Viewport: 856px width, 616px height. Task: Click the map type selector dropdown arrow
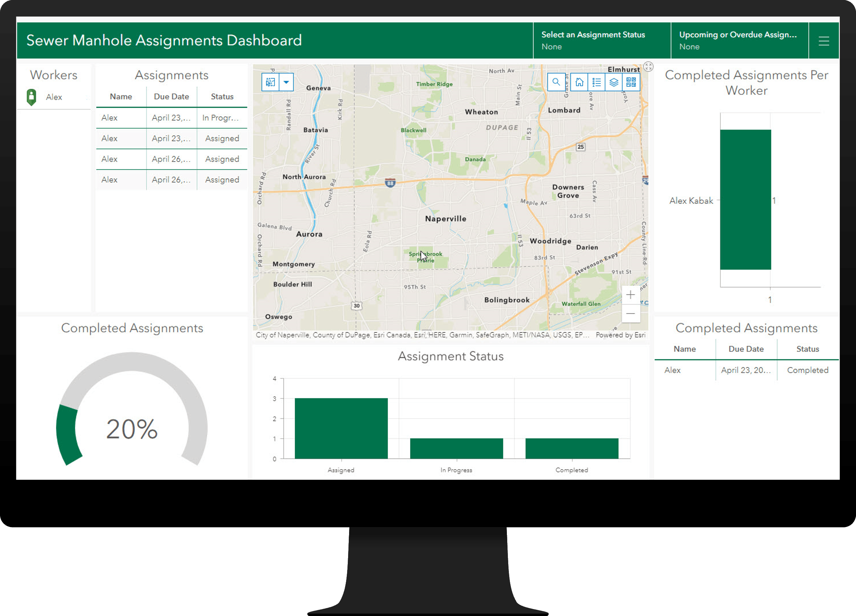(x=286, y=82)
